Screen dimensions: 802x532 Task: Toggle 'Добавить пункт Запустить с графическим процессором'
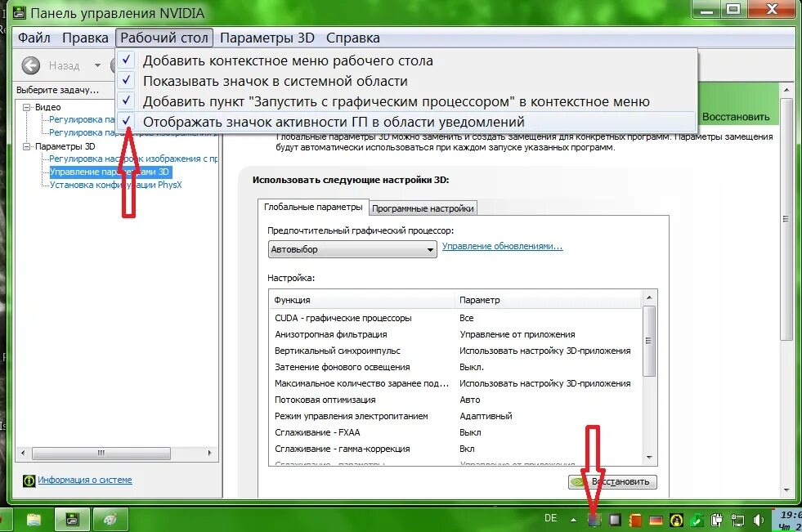point(407,101)
